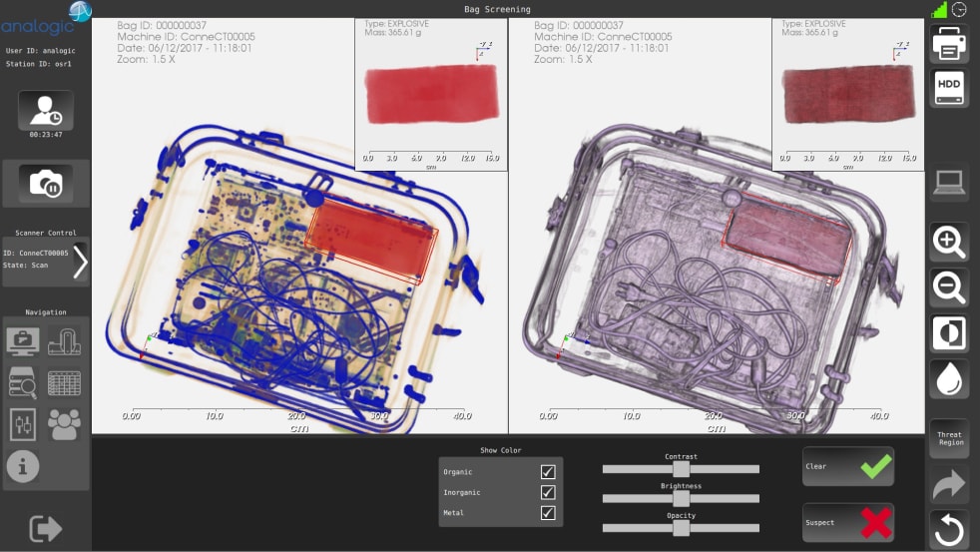Image resolution: width=980 pixels, height=552 pixels.
Task: Click the Bag Screening title
Action: click(498, 9)
